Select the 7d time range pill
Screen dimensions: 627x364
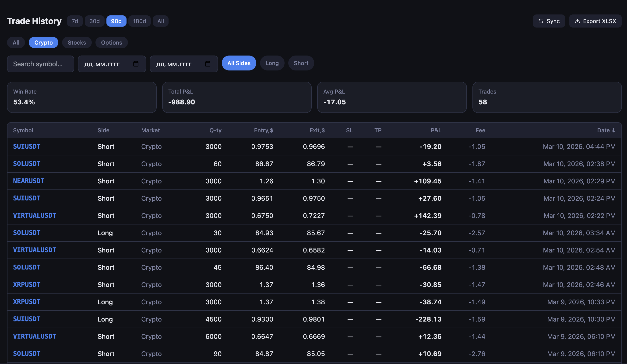75,21
